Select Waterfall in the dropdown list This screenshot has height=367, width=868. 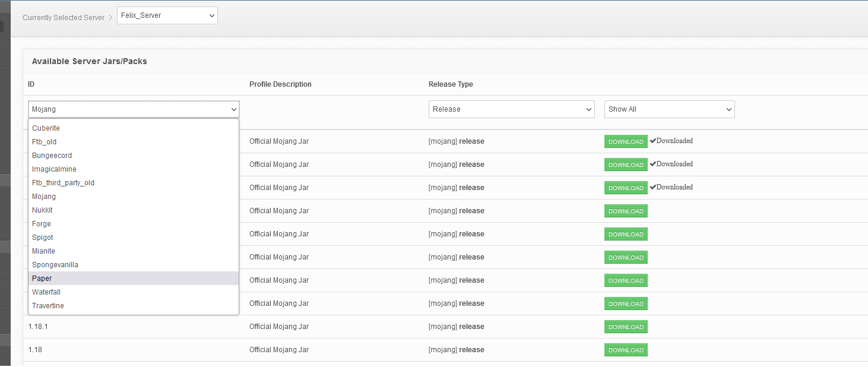pyautogui.click(x=46, y=292)
